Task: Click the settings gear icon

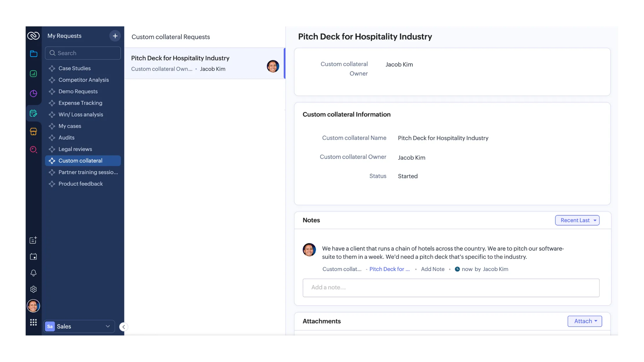Action: pos(33,289)
